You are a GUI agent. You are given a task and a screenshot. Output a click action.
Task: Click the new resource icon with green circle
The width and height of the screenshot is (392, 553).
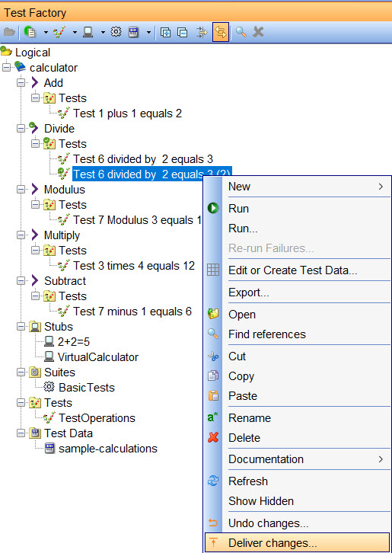tap(29, 32)
